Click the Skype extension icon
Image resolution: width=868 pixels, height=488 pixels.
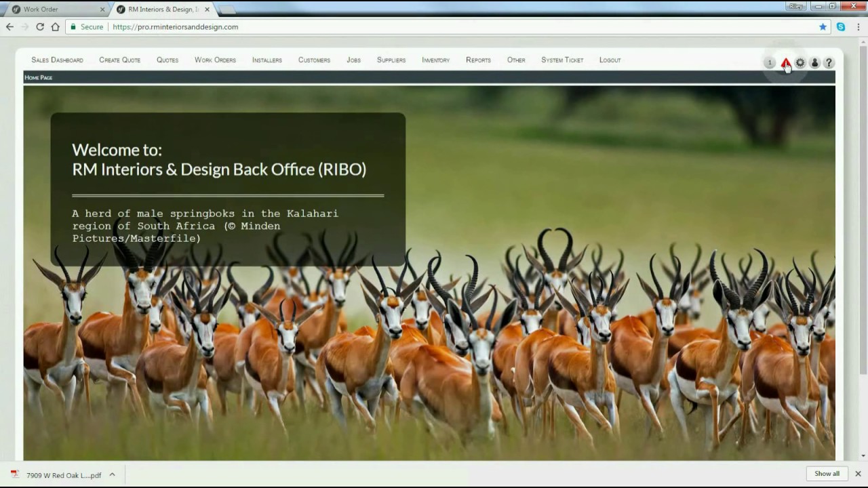pyautogui.click(x=841, y=27)
